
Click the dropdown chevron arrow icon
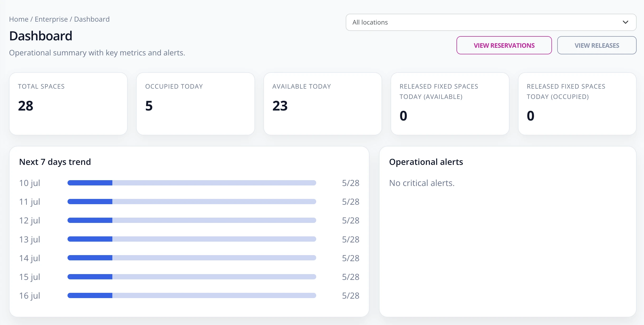coord(625,22)
